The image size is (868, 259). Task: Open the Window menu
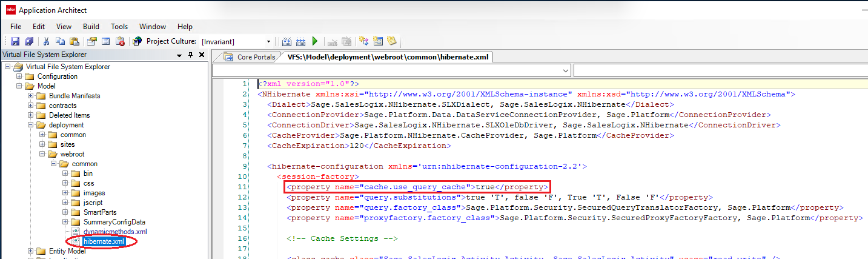(153, 27)
